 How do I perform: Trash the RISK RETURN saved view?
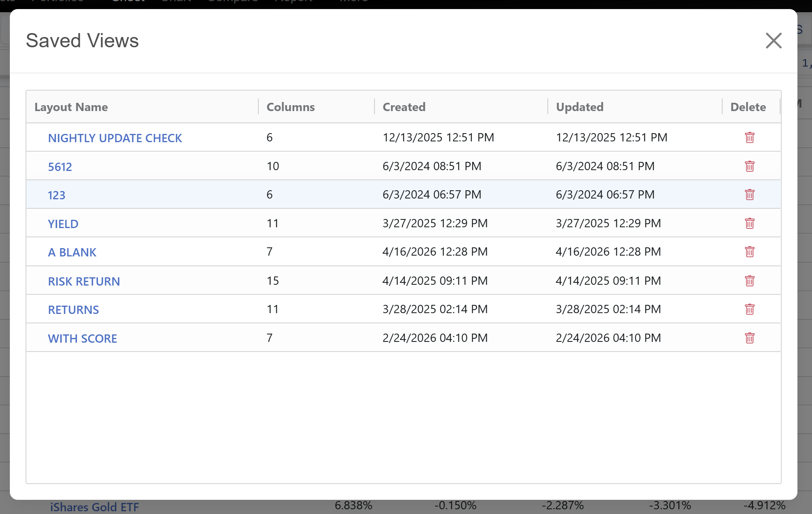pyautogui.click(x=749, y=281)
